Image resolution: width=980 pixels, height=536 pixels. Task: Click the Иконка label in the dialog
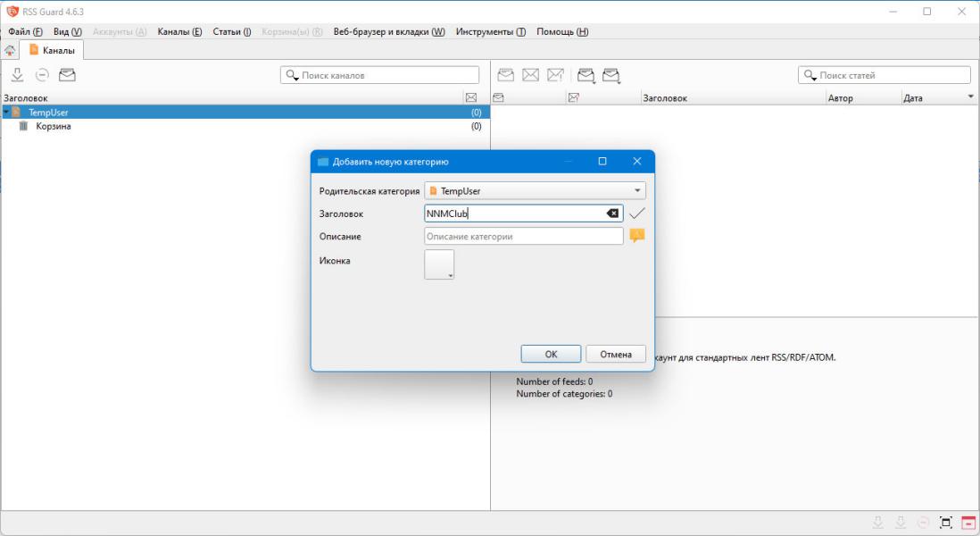tap(335, 261)
